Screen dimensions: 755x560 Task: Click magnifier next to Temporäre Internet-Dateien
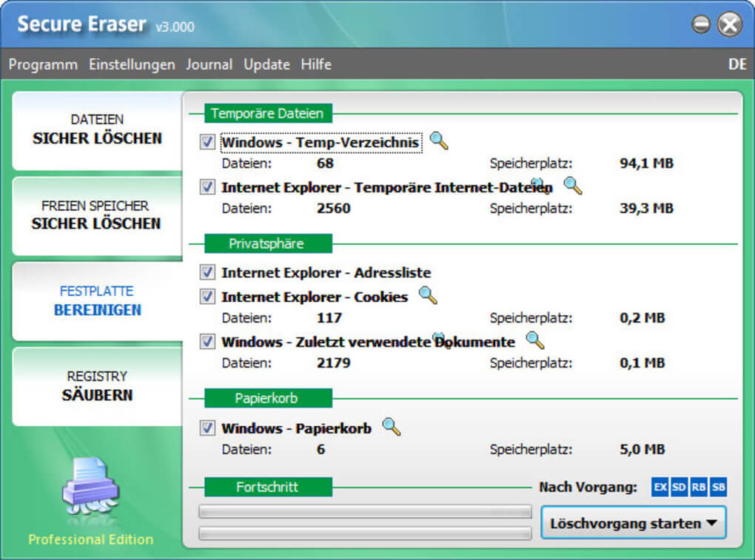click(x=573, y=186)
